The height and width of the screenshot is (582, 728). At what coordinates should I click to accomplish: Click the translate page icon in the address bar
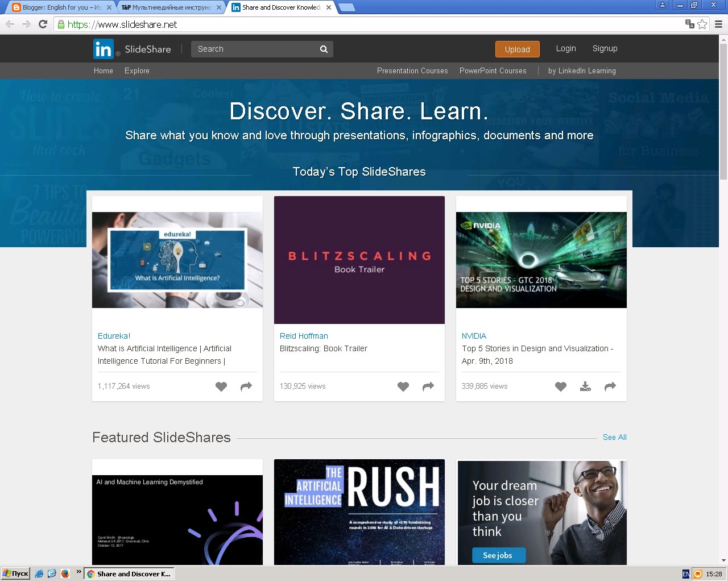tap(690, 24)
